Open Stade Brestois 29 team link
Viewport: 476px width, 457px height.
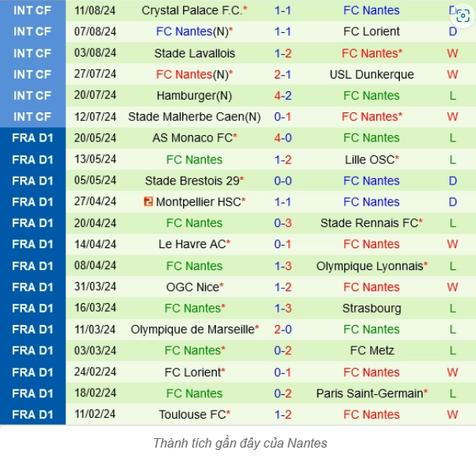pyautogui.click(x=192, y=181)
